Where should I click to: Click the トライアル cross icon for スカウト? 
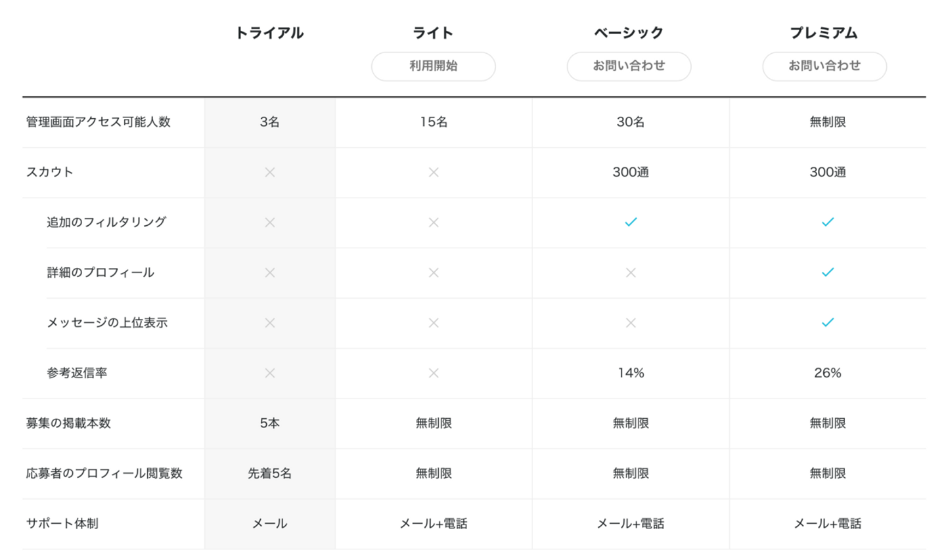point(270,172)
